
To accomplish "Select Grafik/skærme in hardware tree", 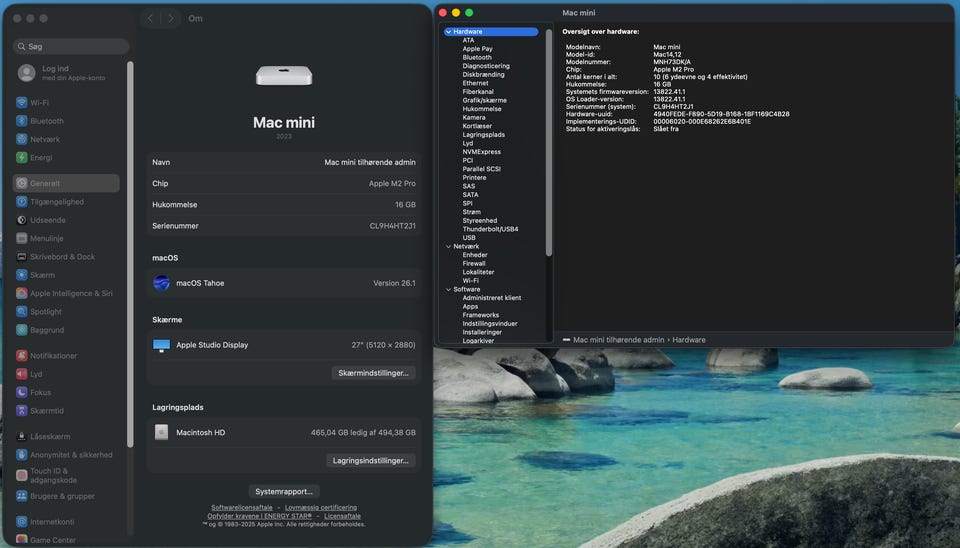I will 484,100.
